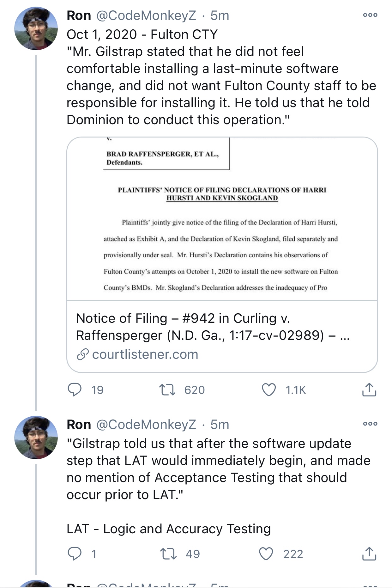Open the court document preview image
Viewport: 392px width, 588px height.
click(x=222, y=219)
